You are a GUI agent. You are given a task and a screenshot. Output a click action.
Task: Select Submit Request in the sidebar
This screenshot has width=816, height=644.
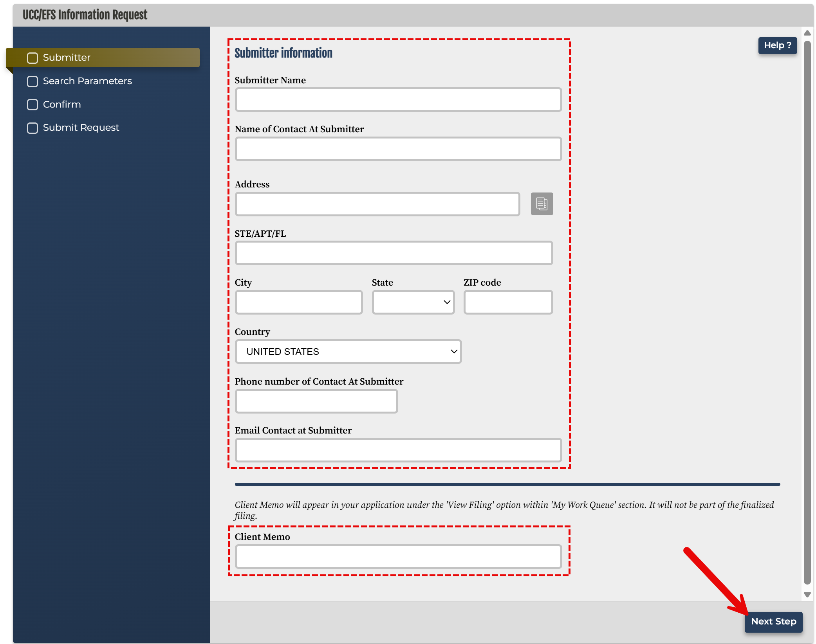(x=81, y=128)
